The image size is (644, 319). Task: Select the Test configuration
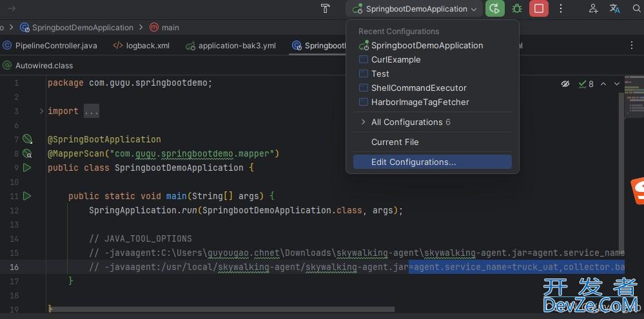(x=433, y=74)
